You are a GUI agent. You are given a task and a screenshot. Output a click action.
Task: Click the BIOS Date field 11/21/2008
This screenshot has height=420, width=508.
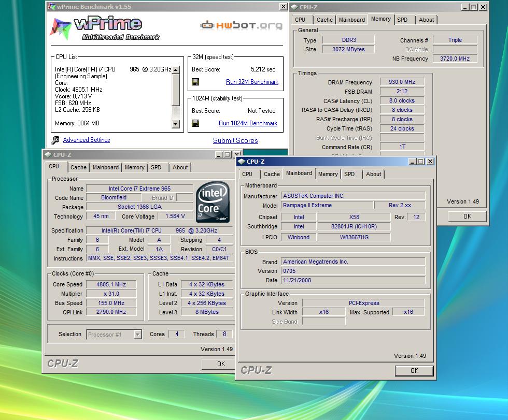(353, 280)
